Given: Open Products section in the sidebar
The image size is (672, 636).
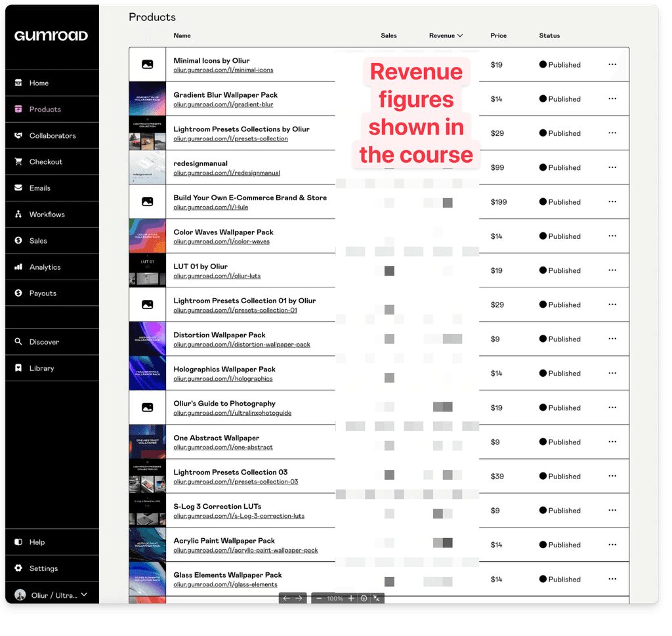Looking at the screenshot, I should [x=52, y=110].
